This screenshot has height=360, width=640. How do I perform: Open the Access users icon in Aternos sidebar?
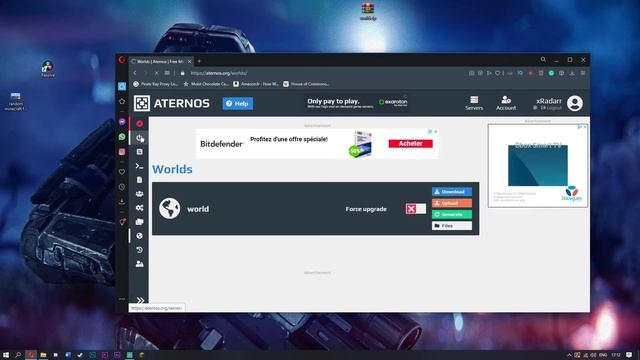pyautogui.click(x=140, y=264)
